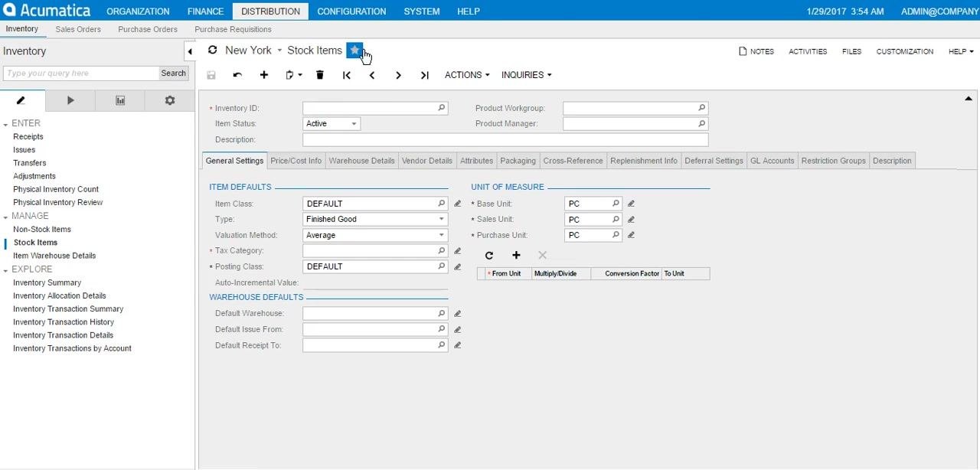Click the sidebar query search field
Image resolution: width=980 pixels, height=470 pixels.
81,73
